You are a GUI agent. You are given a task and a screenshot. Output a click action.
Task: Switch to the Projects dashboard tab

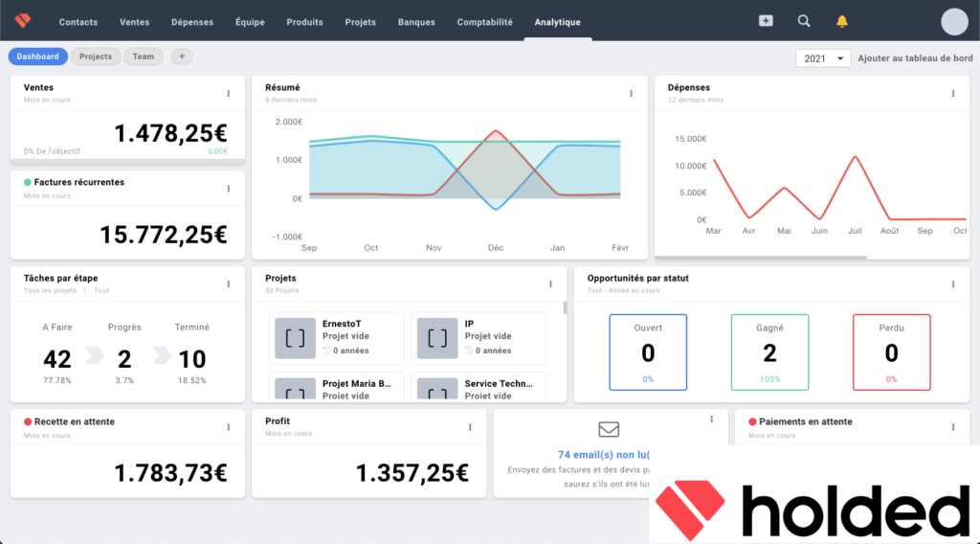(x=96, y=57)
